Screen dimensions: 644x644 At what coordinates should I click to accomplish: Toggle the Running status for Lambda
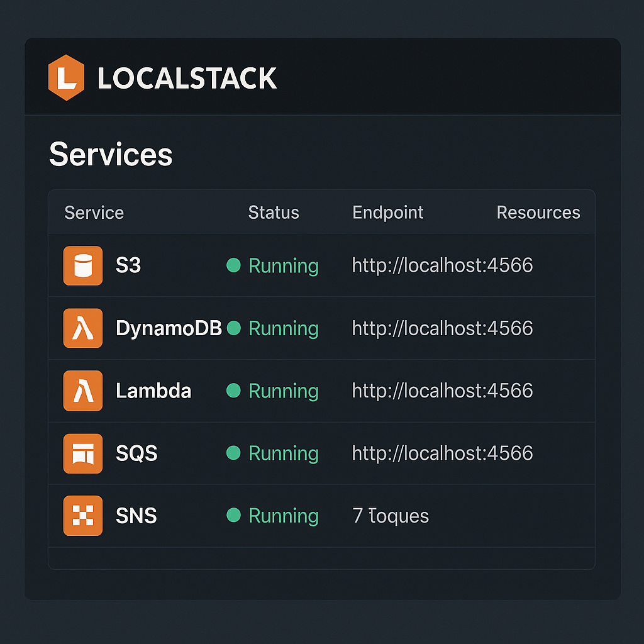[283, 391]
